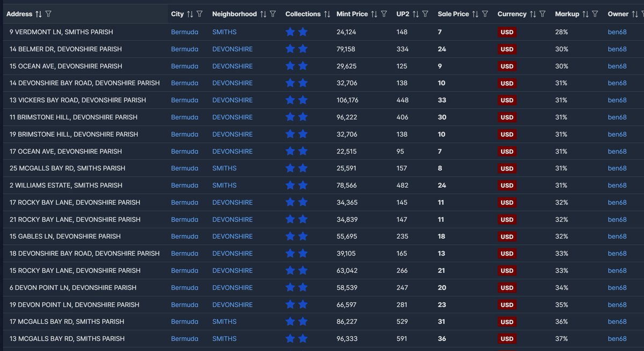Open SMITHS link for 2 Williams Estate
644x351 pixels.
(224, 185)
